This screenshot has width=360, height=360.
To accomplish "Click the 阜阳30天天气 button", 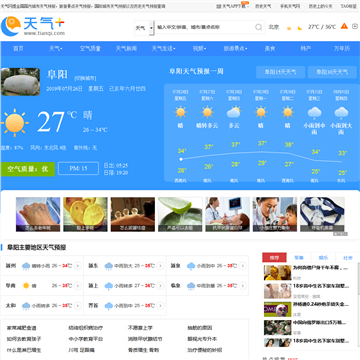I will (x=332, y=72).
